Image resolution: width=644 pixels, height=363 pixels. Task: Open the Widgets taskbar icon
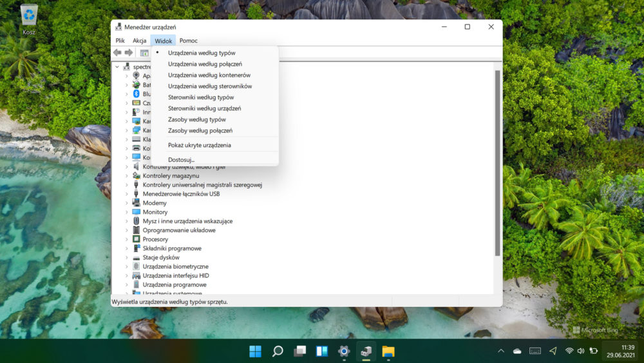(321, 351)
